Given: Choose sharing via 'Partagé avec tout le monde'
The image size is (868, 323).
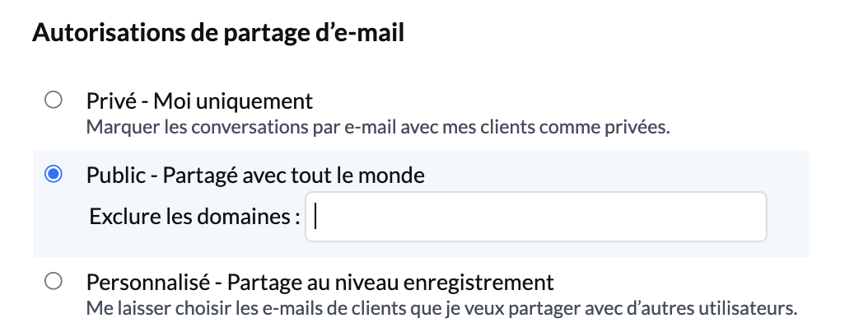Looking at the screenshot, I should (294, 176).
